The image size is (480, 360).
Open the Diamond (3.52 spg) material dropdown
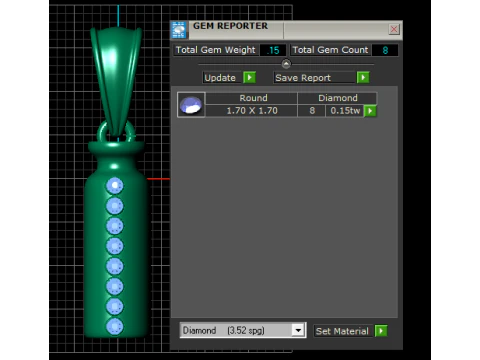pos(298,330)
